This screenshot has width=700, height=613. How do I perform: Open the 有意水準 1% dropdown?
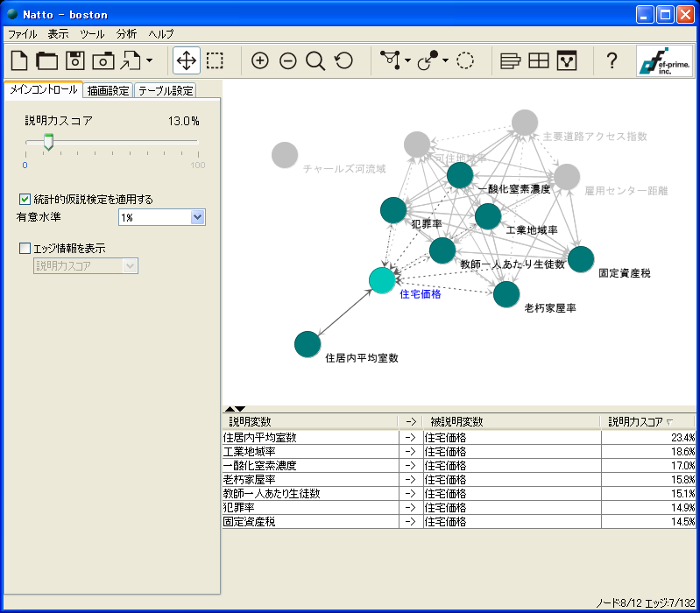coord(197,217)
